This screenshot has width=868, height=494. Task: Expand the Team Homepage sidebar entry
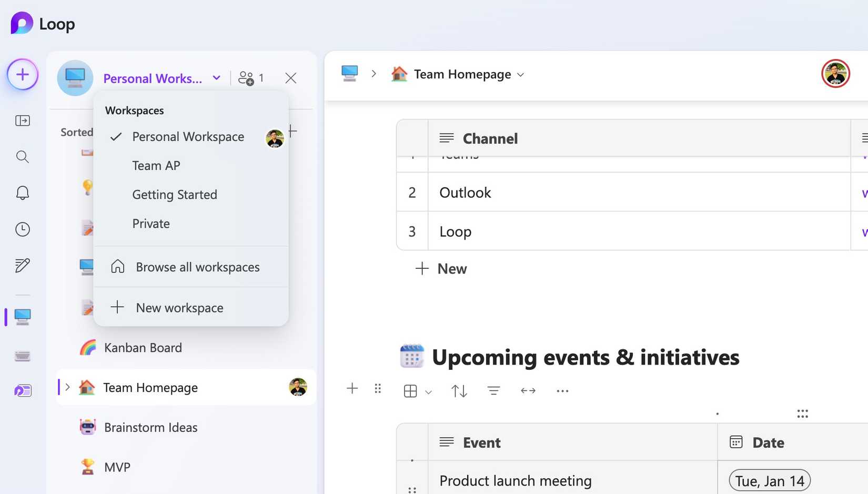point(67,387)
